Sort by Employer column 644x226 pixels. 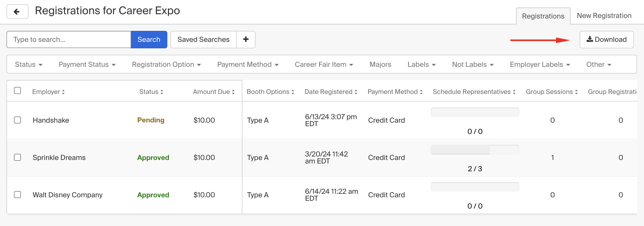(x=49, y=92)
